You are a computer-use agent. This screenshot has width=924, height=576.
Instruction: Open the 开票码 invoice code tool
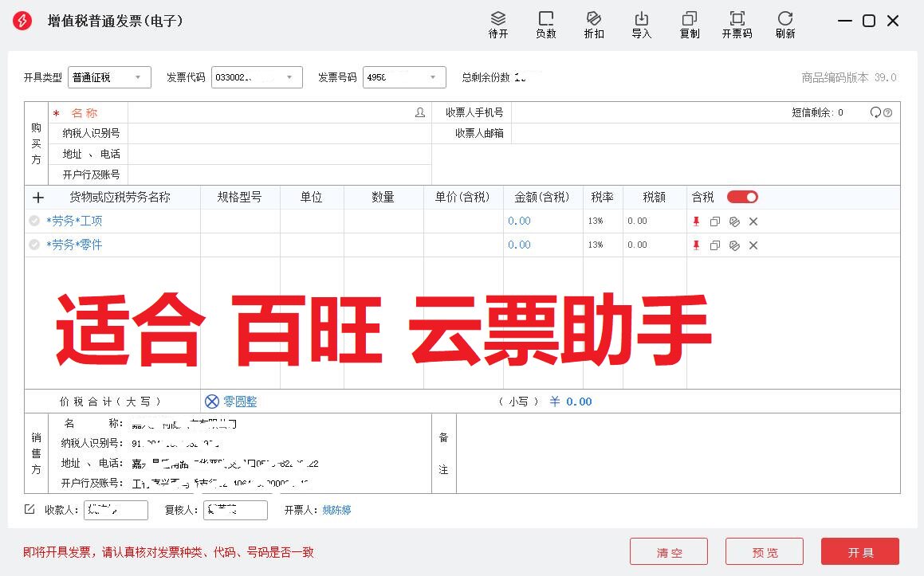[737, 25]
